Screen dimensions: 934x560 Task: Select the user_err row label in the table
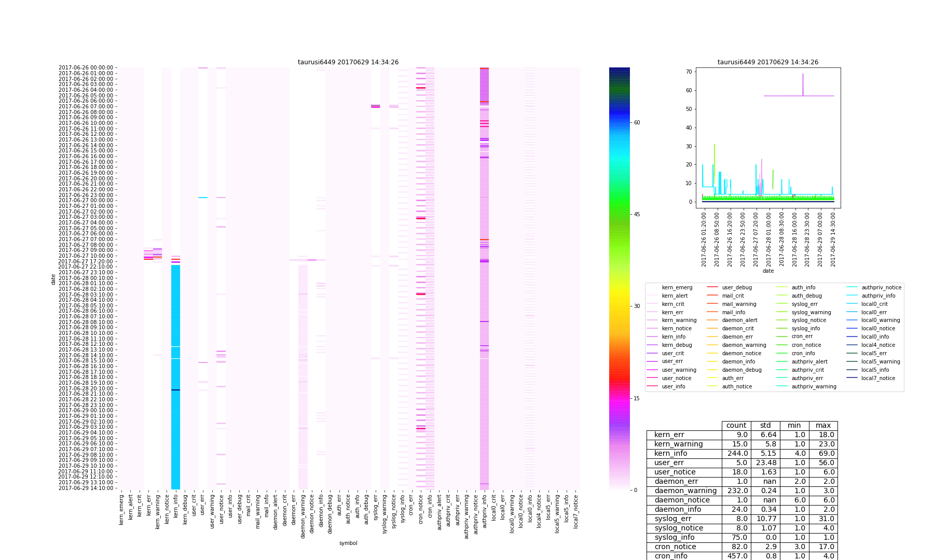click(669, 463)
